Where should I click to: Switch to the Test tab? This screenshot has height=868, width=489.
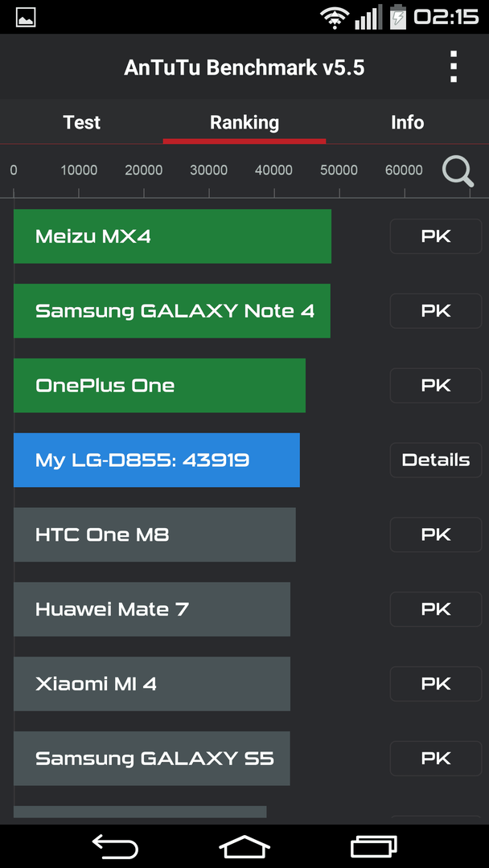[x=82, y=122]
